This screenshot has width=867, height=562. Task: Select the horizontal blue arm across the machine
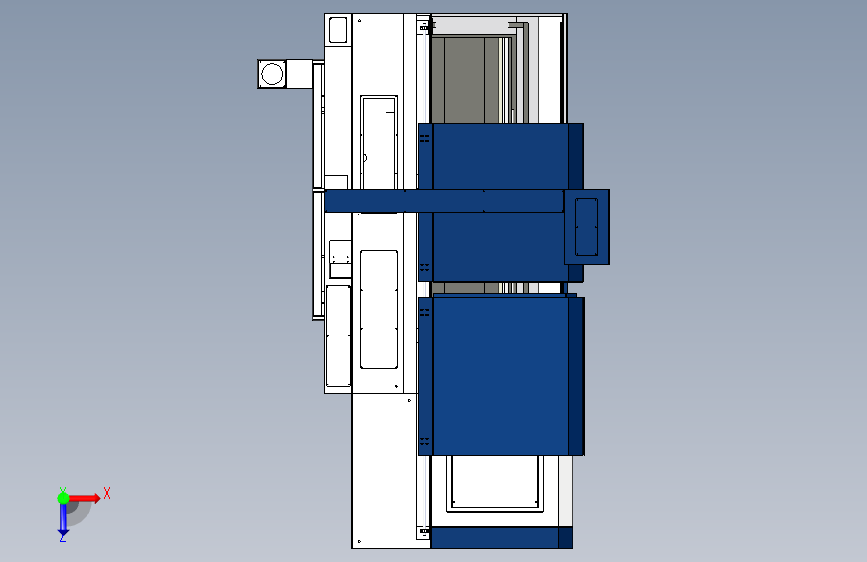coord(444,201)
